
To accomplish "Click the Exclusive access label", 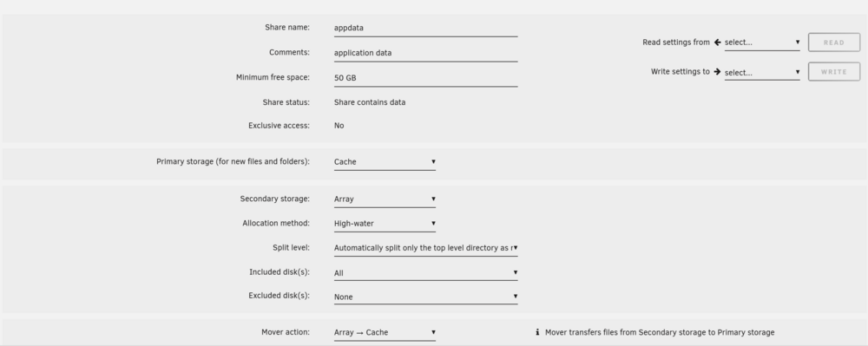I will point(279,126).
